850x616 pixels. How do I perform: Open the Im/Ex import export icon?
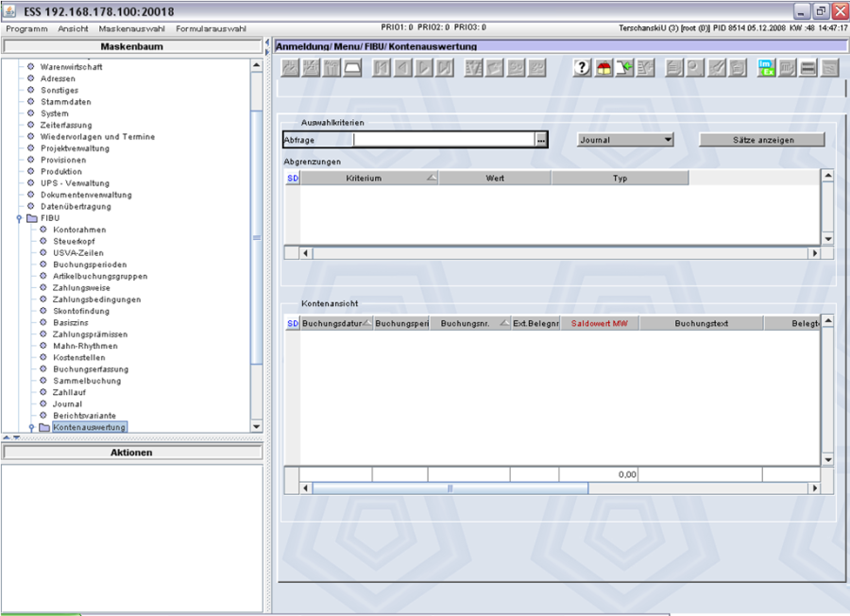click(x=765, y=68)
